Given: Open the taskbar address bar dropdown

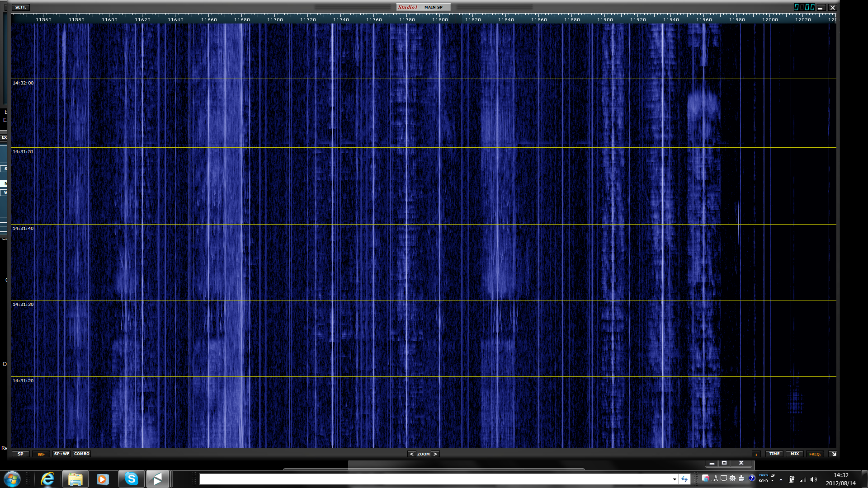Looking at the screenshot, I should pos(675,479).
